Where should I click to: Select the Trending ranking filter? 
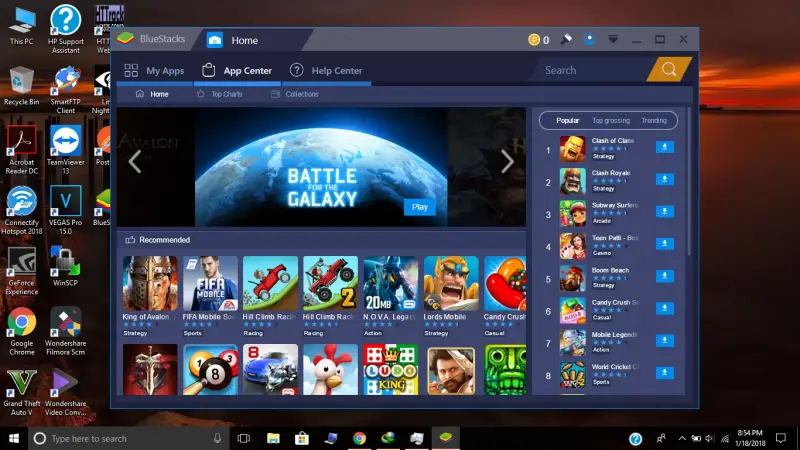pos(654,120)
